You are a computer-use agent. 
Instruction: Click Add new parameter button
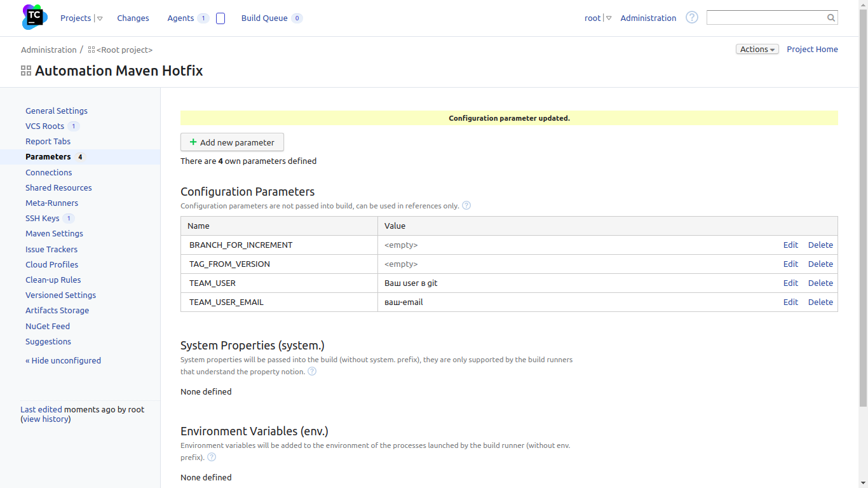pyautogui.click(x=232, y=142)
